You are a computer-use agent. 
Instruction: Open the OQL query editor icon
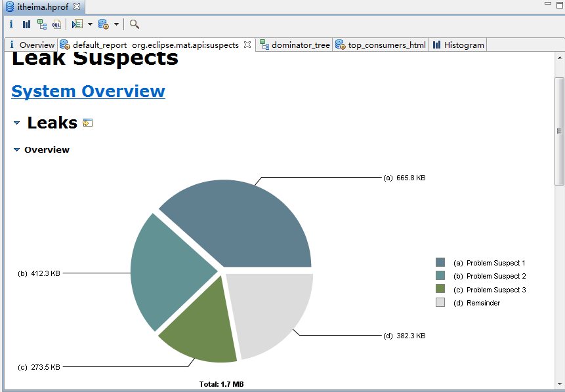(x=56, y=24)
